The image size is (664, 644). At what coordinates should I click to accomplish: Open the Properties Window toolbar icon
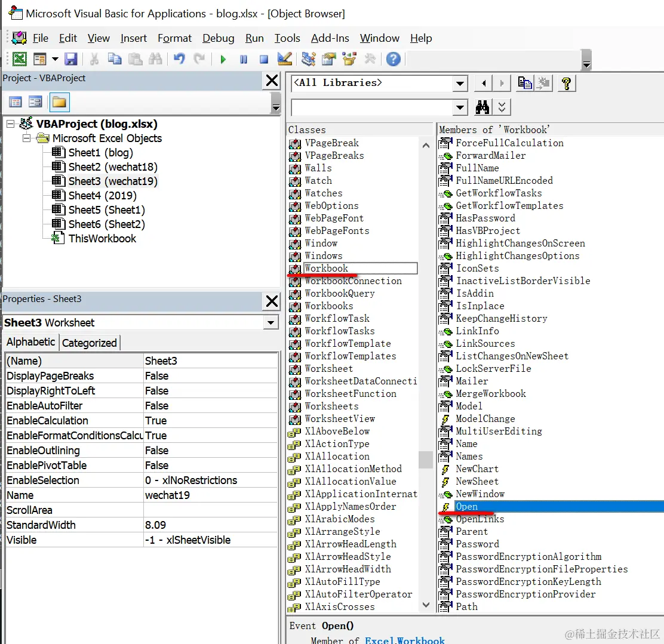tap(329, 59)
